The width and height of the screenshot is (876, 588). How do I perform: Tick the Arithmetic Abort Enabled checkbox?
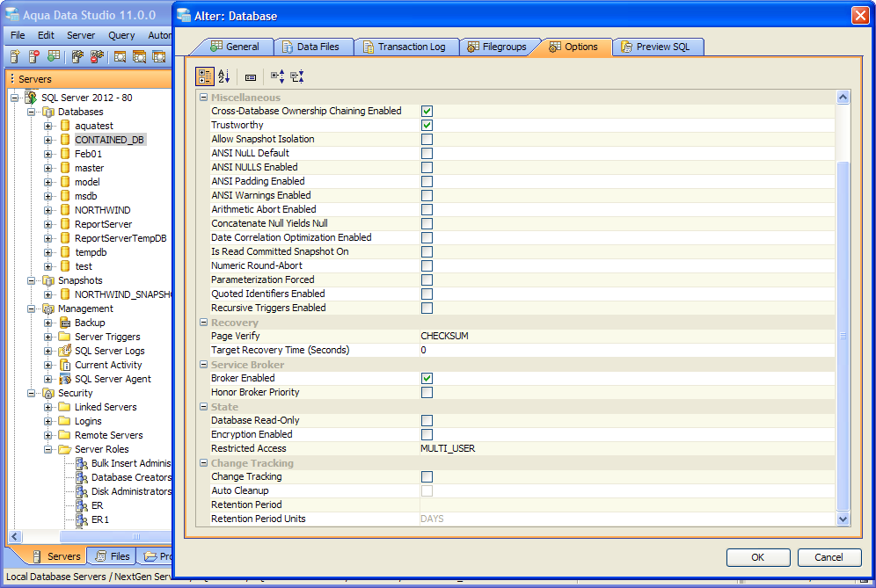coord(427,209)
